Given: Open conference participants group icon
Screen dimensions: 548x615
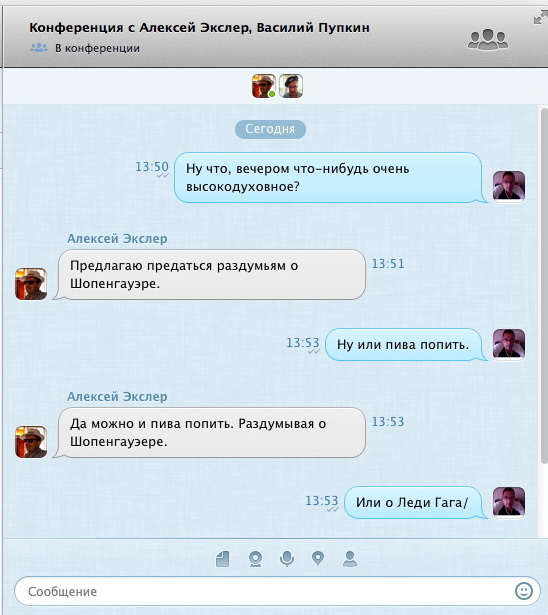Looking at the screenshot, I should [488, 39].
